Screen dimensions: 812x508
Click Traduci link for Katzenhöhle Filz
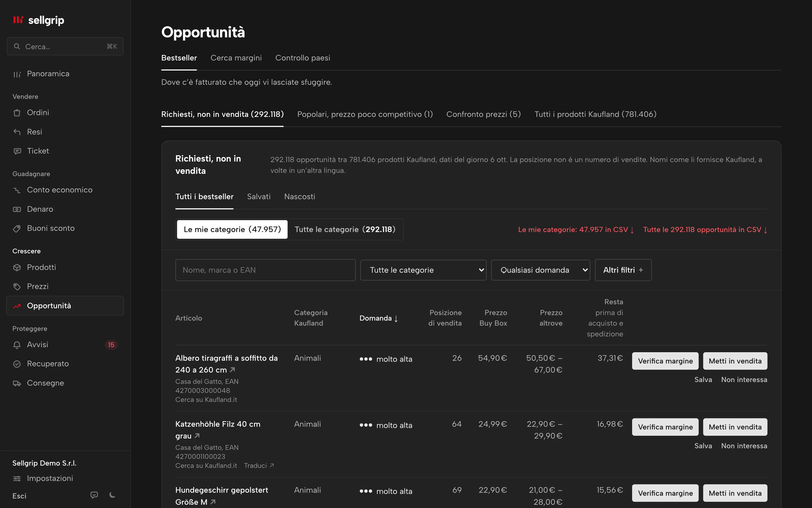tap(259, 466)
